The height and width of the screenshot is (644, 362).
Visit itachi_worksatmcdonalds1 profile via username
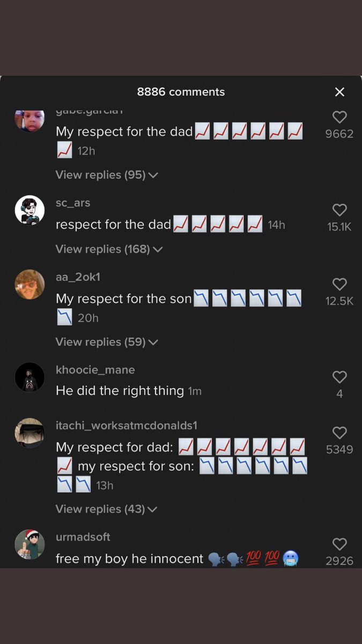(x=127, y=426)
